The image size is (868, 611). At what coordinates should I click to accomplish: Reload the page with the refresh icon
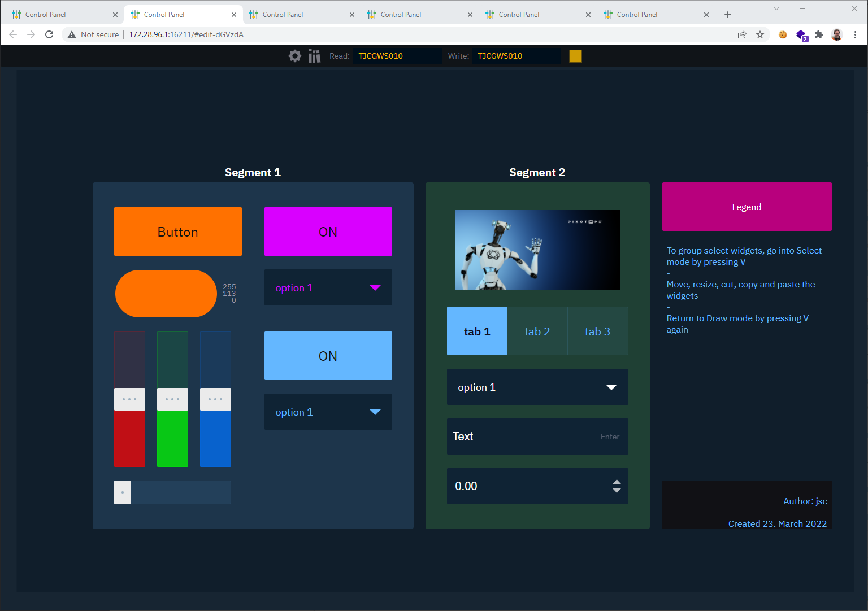49,34
